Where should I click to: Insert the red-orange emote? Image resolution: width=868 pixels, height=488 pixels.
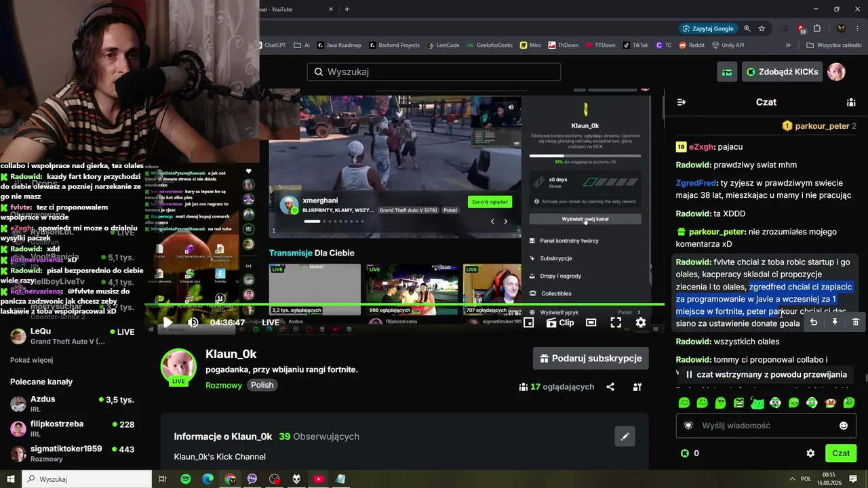pos(831,403)
